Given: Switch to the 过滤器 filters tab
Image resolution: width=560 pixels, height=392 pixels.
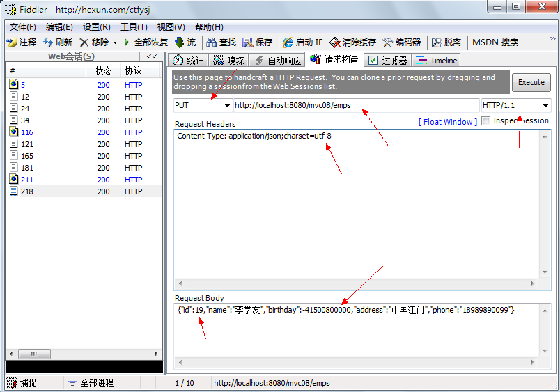Looking at the screenshot, I should pyautogui.click(x=388, y=61).
